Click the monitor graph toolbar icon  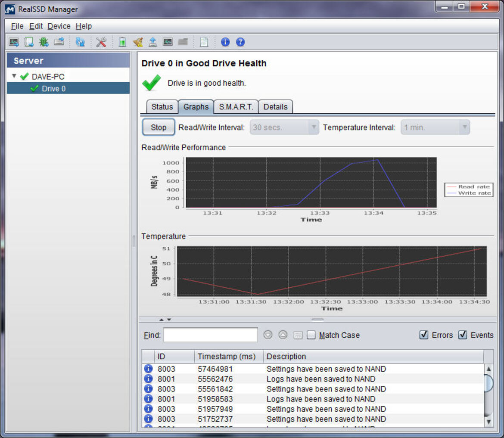pyautogui.click(x=168, y=42)
